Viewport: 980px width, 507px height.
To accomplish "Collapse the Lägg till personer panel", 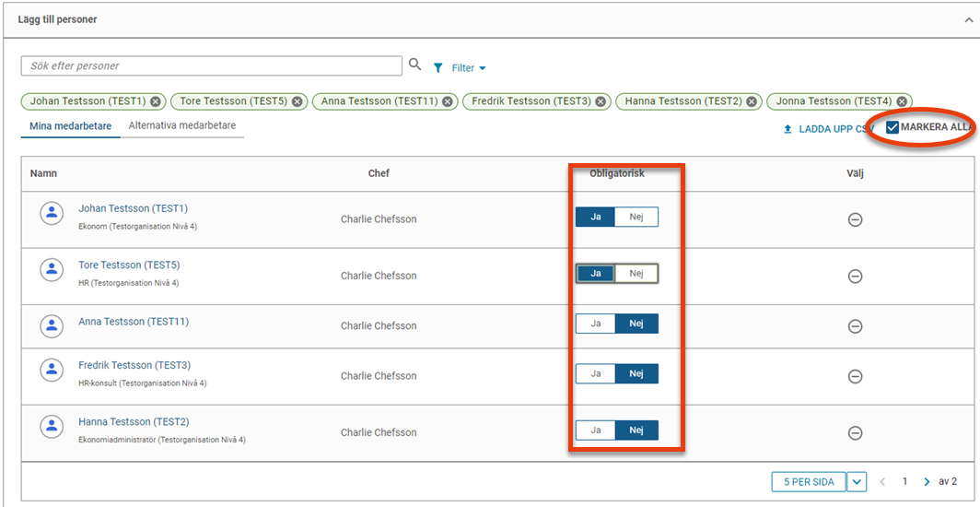I will coord(969,20).
